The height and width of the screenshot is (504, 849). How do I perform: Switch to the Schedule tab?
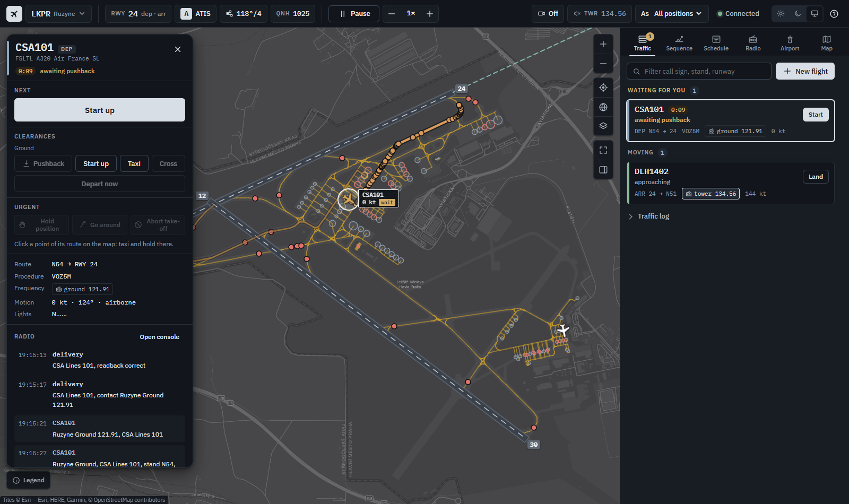(x=716, y=43)
